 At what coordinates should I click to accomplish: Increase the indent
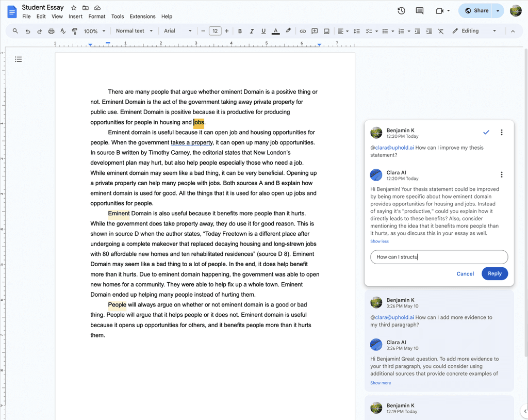click(x=429, y=31)
